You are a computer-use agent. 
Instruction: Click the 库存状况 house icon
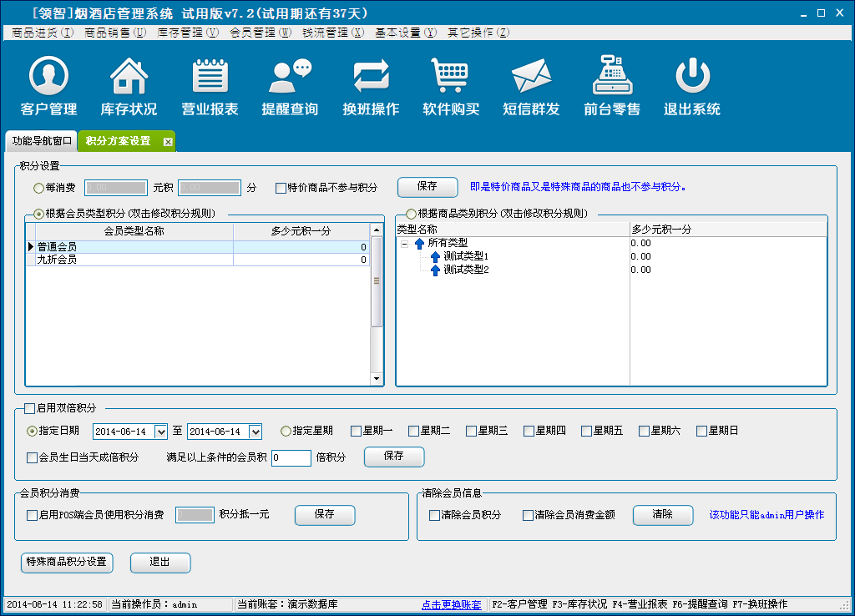129,77
